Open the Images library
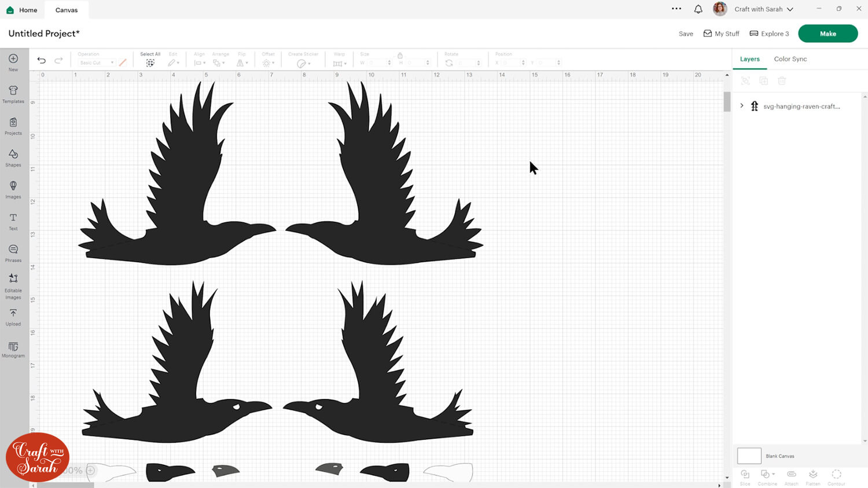This screenshot has width=868, height=488. (x=13, y=189)
